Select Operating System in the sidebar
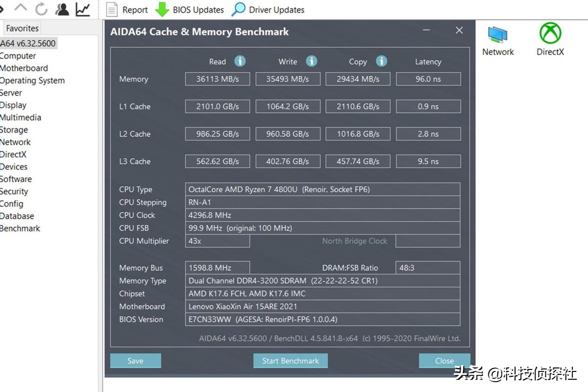 coord(32,80)
